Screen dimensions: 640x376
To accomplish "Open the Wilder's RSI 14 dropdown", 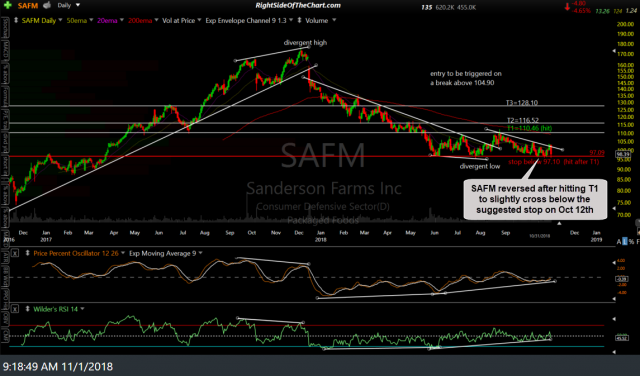I will pyautogui.click(x=82, y=309).
